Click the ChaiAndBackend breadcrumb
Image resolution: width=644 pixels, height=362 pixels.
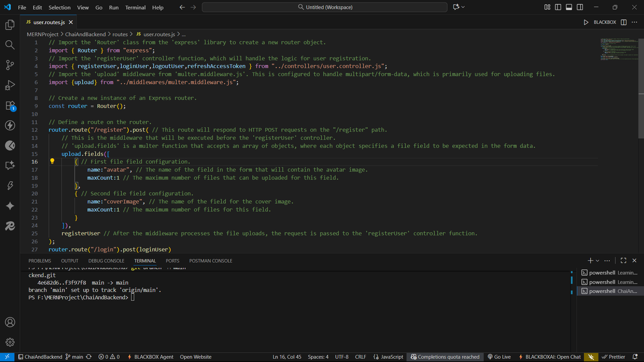coord(86,34)
